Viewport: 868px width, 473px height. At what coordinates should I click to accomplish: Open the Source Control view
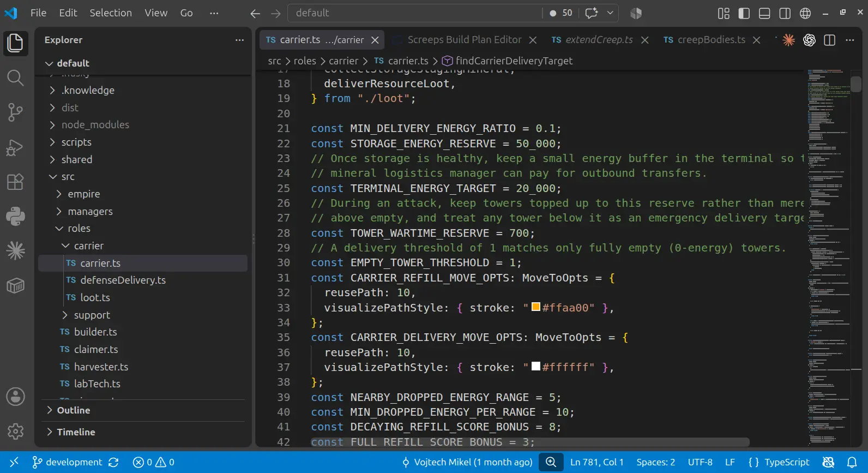coord(15,113)
